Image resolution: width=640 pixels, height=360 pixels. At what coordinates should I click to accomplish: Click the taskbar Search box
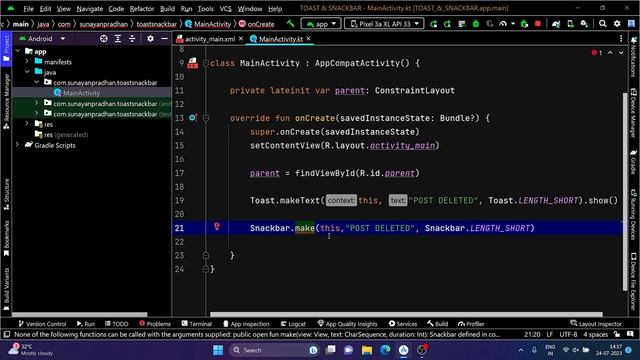273,350
